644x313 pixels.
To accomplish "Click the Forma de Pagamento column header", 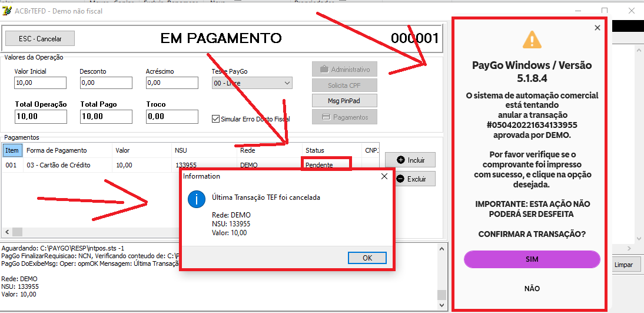I will click(x=68, y=150).
